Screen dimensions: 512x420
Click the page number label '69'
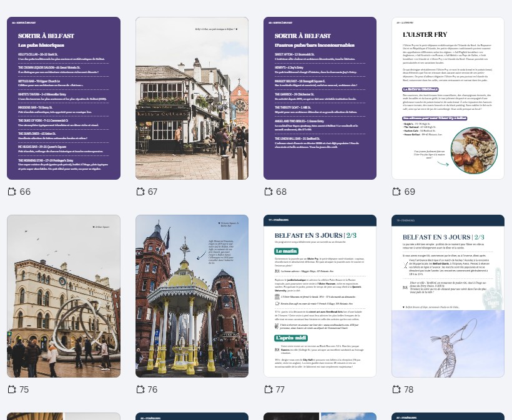(x=410, y=192)
